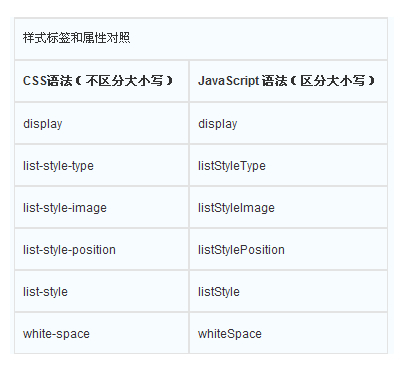Click the listStyleType cell

click(x=288, y=166)
